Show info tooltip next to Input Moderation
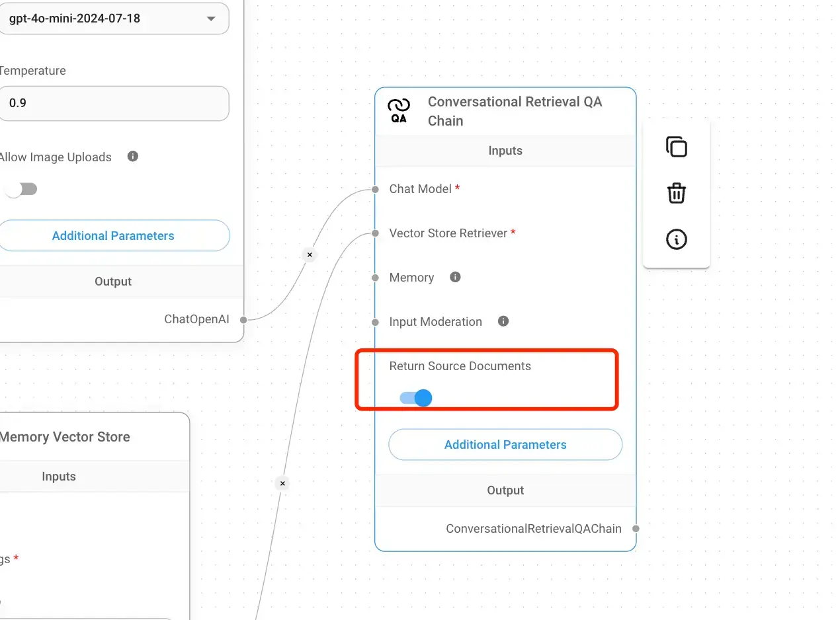The height and width of the screenshot is (620, 840). [x=503, y=321]
